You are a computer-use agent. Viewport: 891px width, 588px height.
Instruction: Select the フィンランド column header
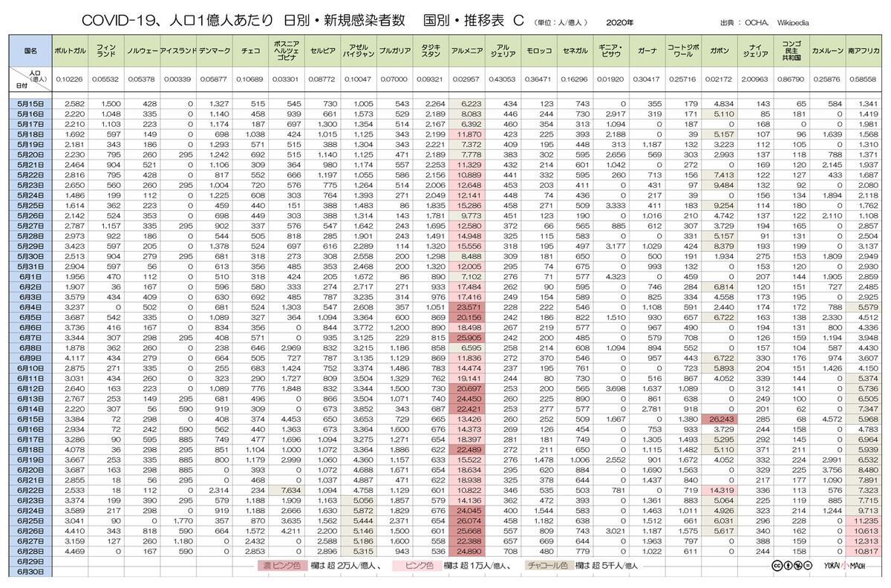click(x=105, y=50)
